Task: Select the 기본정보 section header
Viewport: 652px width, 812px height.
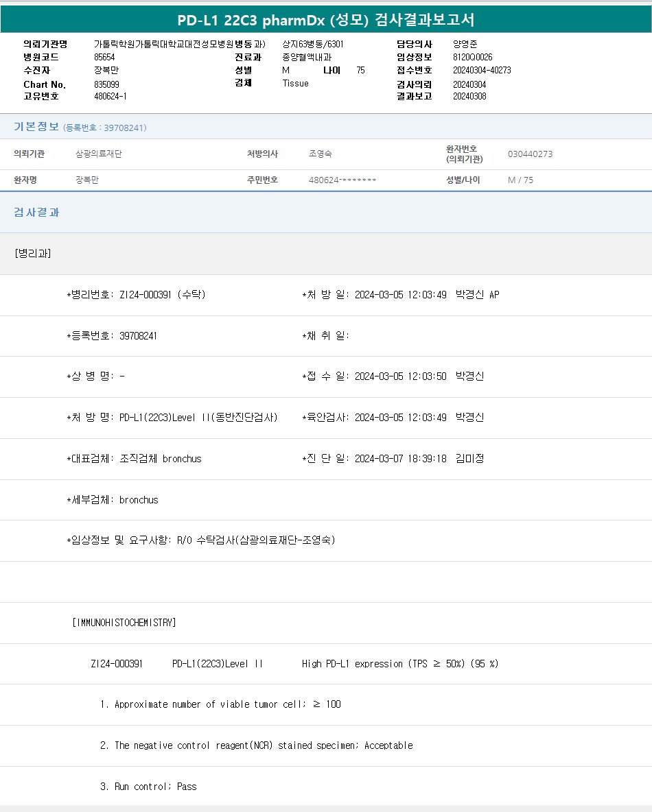Action: [36, 127]
